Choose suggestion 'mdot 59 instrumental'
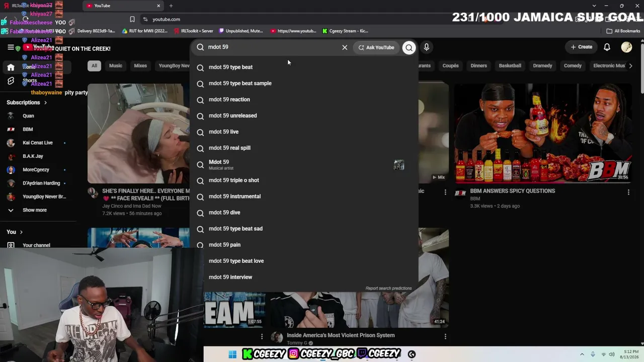The width and height of the screenshot is (644, 362). click(x=304, y=197)
